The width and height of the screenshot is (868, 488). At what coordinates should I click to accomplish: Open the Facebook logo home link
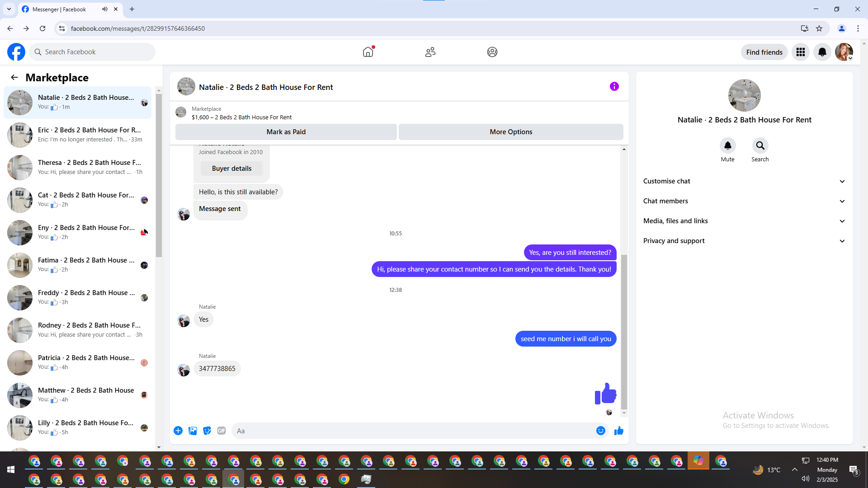tap(16, 52)
